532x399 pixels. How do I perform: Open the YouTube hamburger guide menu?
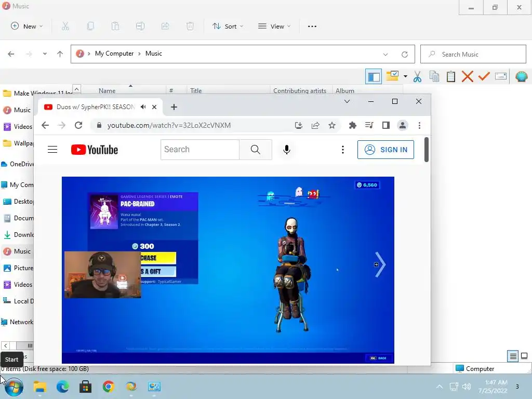52,150
